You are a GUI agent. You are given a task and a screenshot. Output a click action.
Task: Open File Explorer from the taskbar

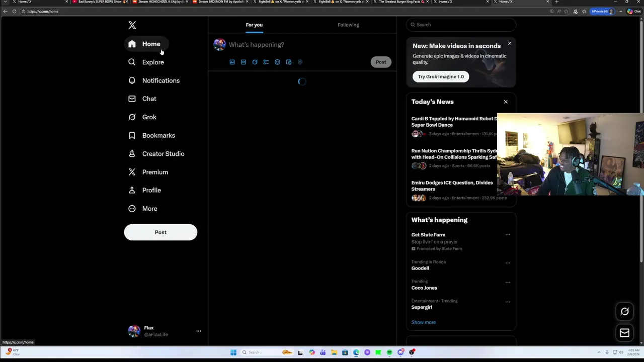click(x=334, y=352)
